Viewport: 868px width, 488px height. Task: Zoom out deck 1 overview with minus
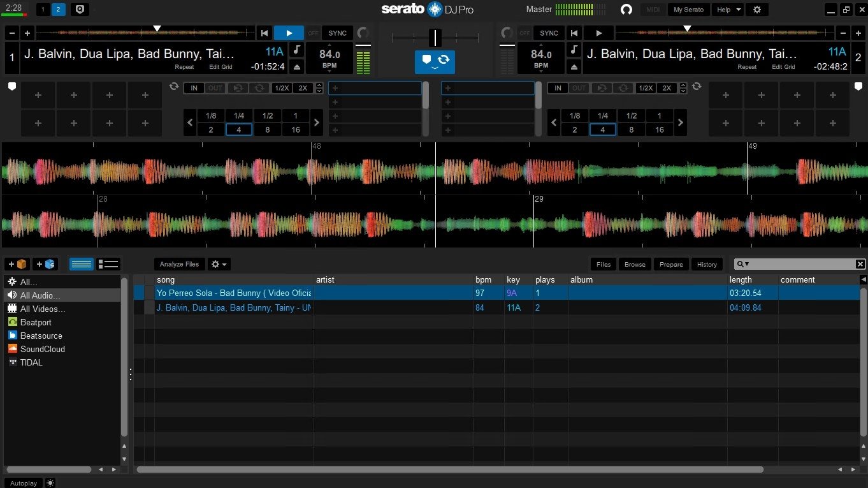click(13, 33)
